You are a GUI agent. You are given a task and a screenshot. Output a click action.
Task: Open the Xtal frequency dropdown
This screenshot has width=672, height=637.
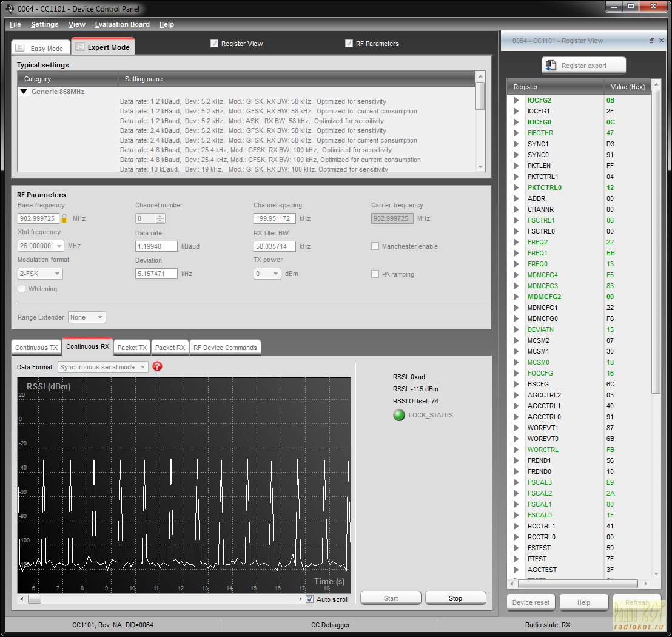pos(59,246)
